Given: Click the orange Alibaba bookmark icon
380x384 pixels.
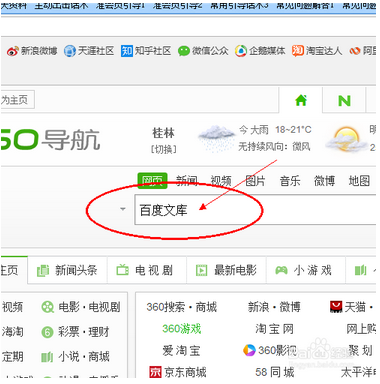Looking at the screenshot, I should tap(355, 51).
